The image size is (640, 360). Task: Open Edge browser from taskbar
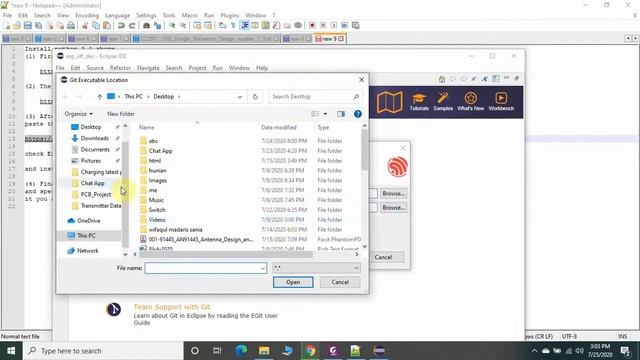coord(241,351)
